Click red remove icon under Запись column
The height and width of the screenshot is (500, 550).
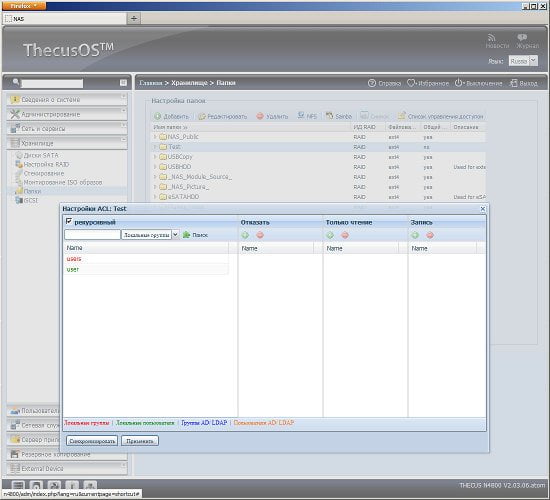pyautogui.click(x=430, y=235)
